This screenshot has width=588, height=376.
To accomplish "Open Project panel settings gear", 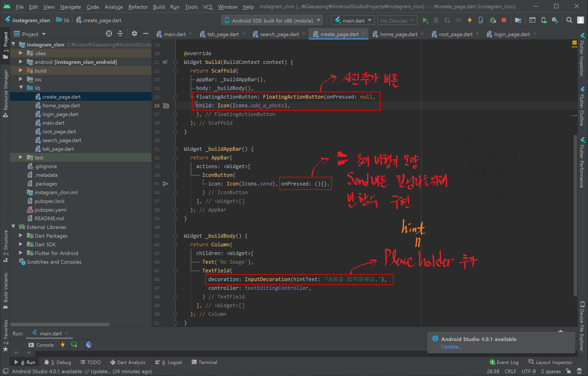I will [134, 34].
